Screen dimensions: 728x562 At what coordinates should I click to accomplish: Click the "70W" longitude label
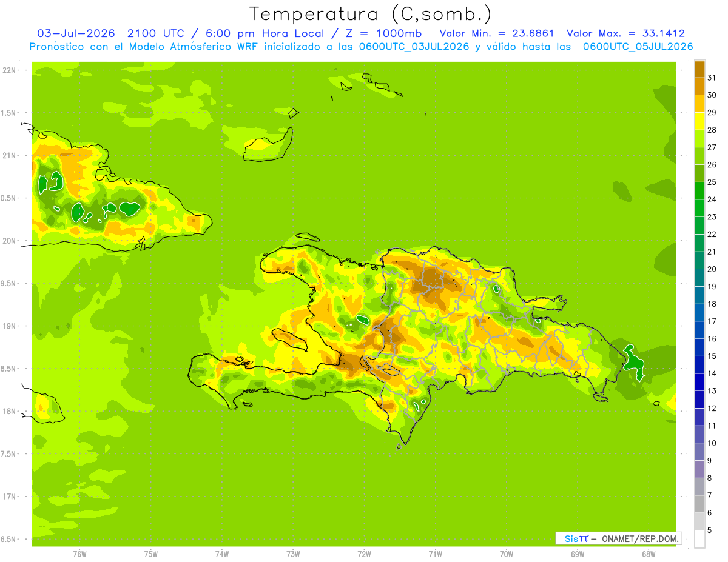pyautogui.click(x=507, y=554)
